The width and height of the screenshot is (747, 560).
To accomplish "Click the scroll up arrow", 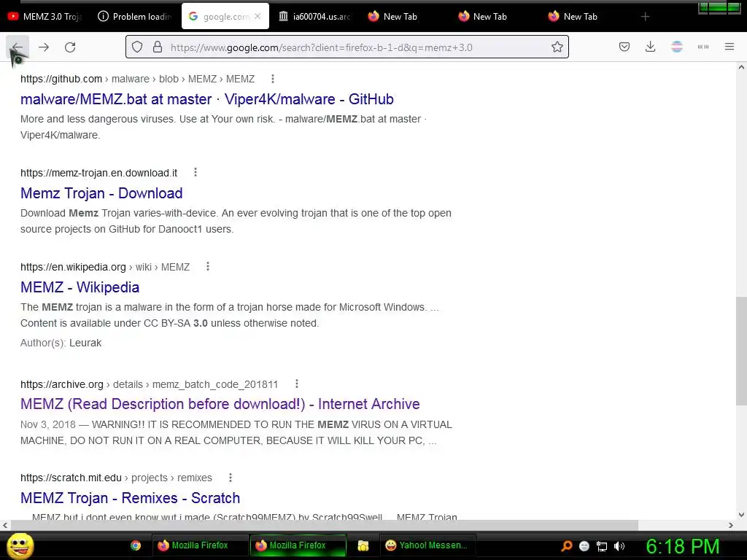I will [741, 67].
